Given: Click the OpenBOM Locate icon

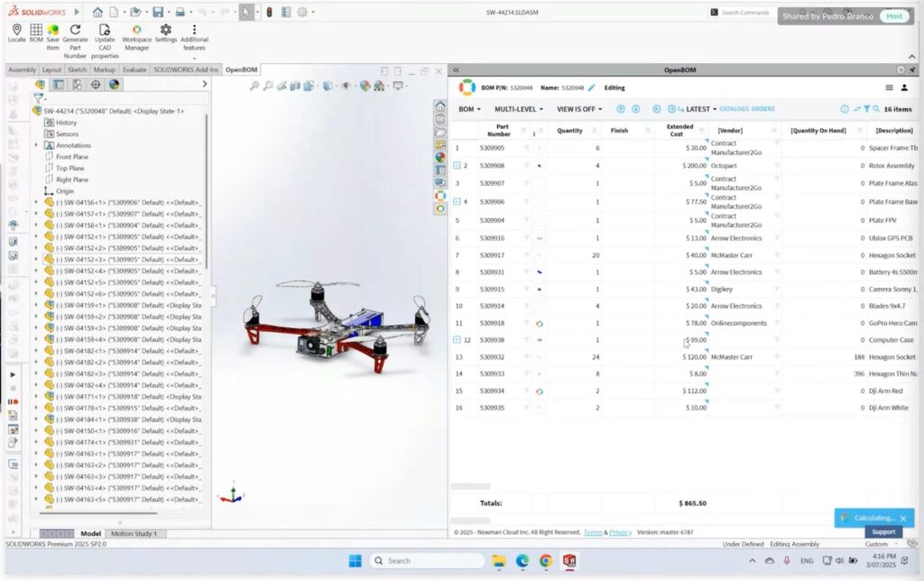Looking at the screenshot, I should pos(16,33).
